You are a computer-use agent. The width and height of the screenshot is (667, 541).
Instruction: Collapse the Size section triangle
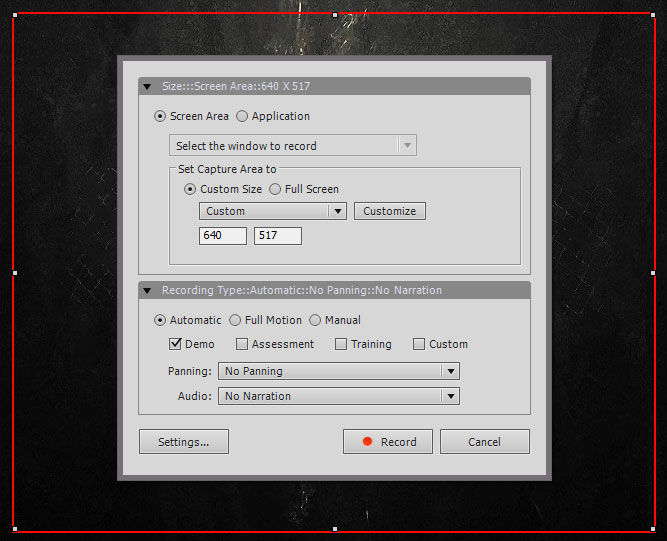[x=147, y=87]
